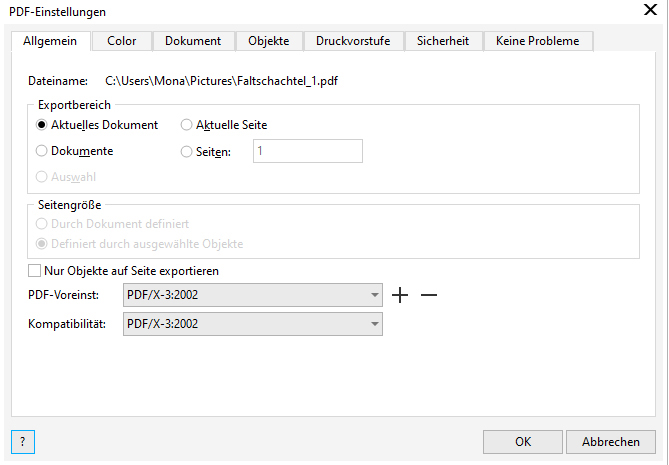Image resolution: width=669 pixels, height=465 pixels.
Task: Enable Nur Objekte auf Seite exportieren
Action: pos(35,271)
